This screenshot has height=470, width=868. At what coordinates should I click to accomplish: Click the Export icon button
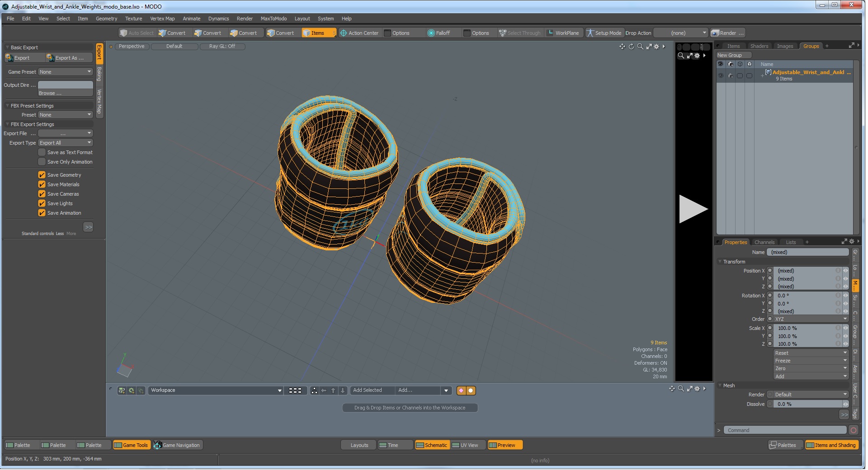24,58
